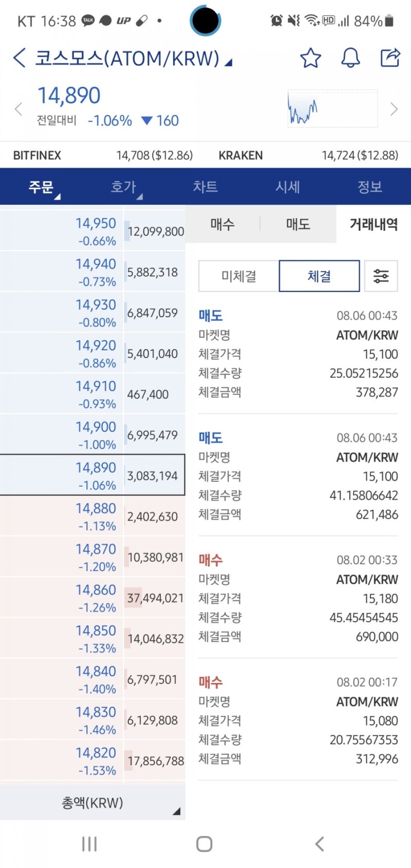The image size is (411, 868).
Task: Expand the 코스모스(ATOM/KRW) market selector
Action: [134, 59]
